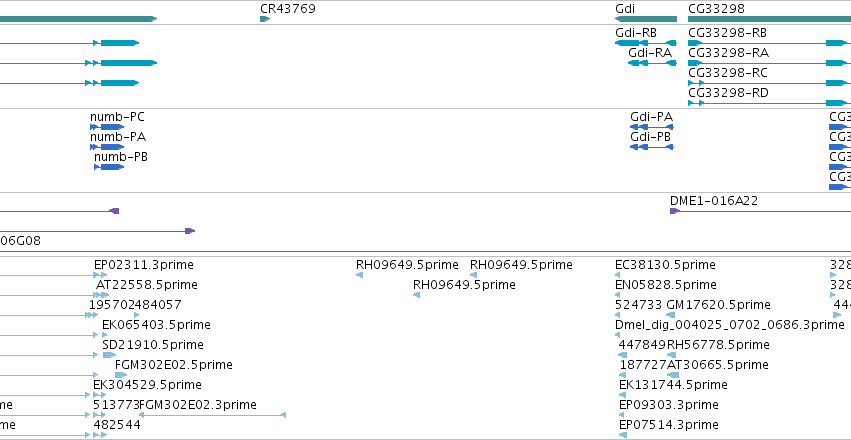
Task: Click the FGM302E02.3prime EST line
Action: (212, 415)
